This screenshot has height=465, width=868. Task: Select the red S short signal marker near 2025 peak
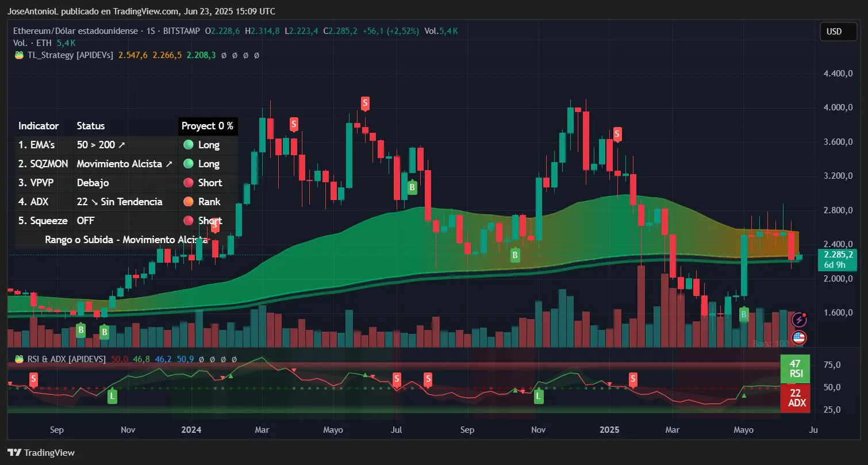[617, 134]
